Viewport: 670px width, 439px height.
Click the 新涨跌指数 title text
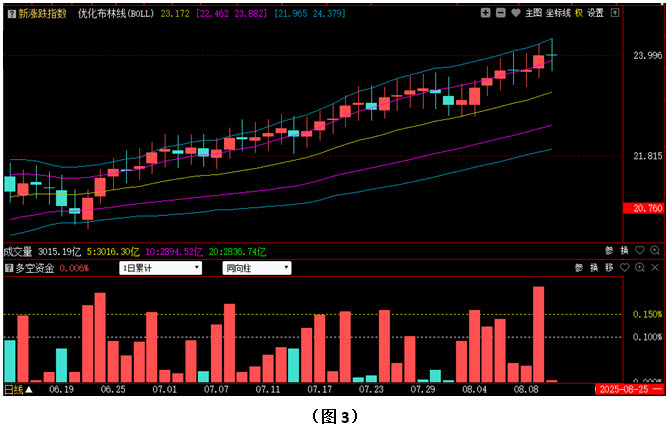click(43, 14)
